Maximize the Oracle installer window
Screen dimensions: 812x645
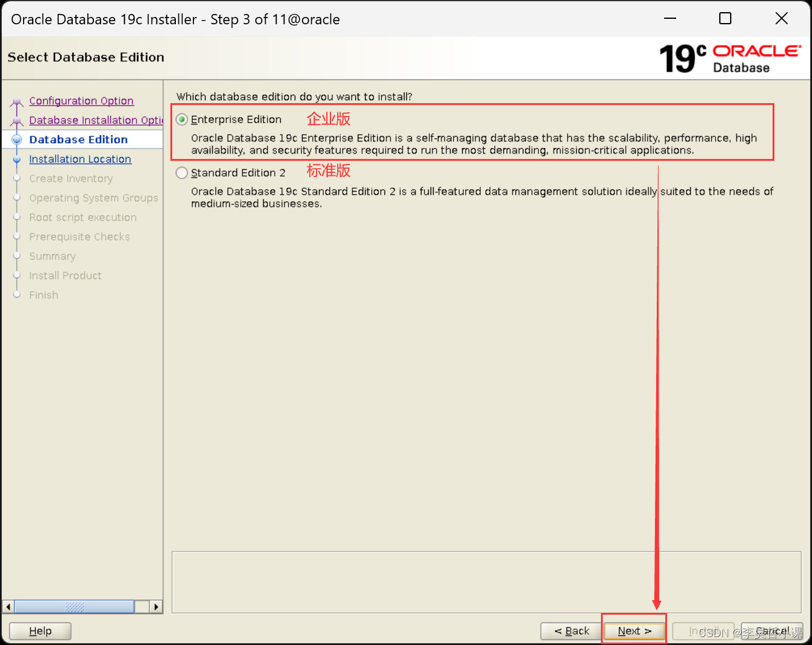(x=725, y=19)
